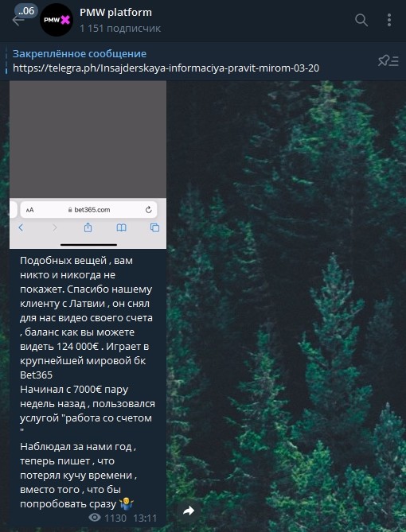Click the Safari tabs icon in video

tap(154, 227)
